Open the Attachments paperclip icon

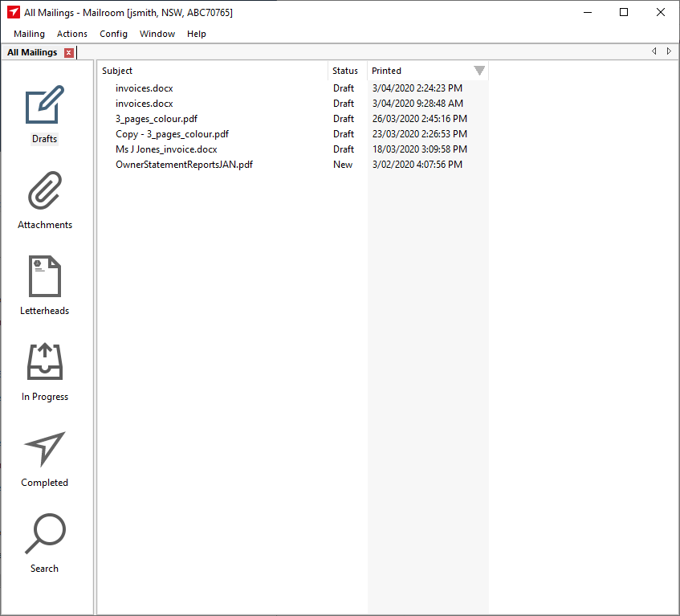click(x=45, y=190)
